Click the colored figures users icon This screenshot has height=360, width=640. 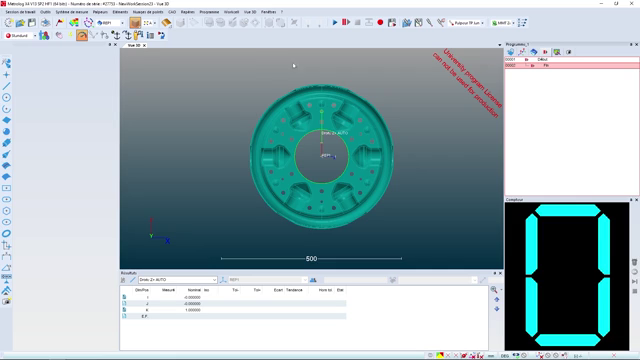point(44,36)
